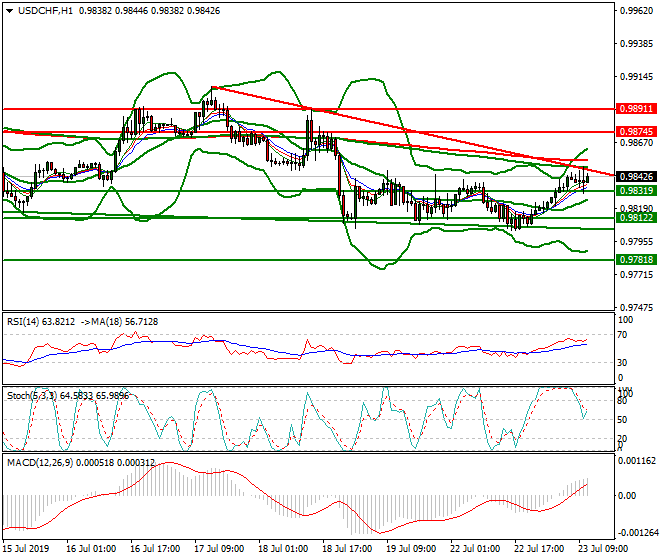Click the 0.97818 green support price label
Screen dimensions: 660x560
[x=636, y=260]
